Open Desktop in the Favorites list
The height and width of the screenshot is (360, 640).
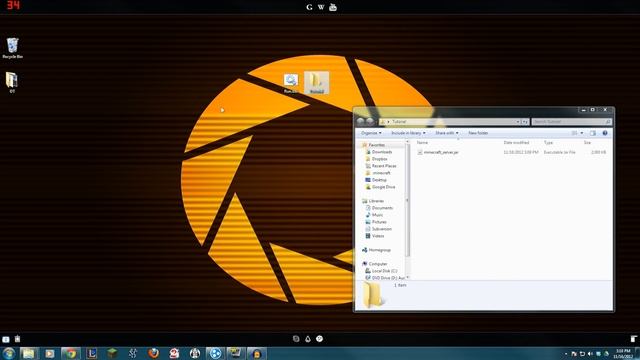click(x=376, y=180)
